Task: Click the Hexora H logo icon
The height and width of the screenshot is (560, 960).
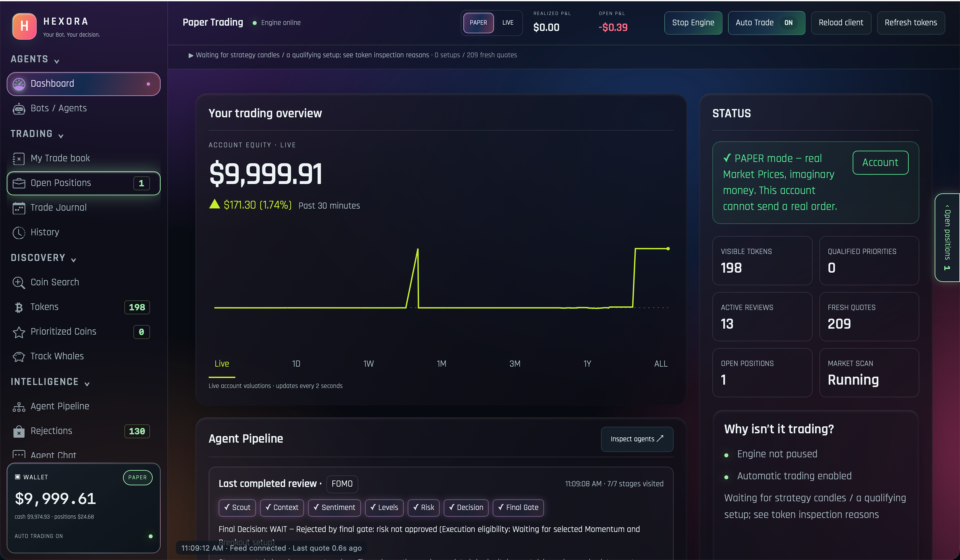Action: [x=24, y=26]
